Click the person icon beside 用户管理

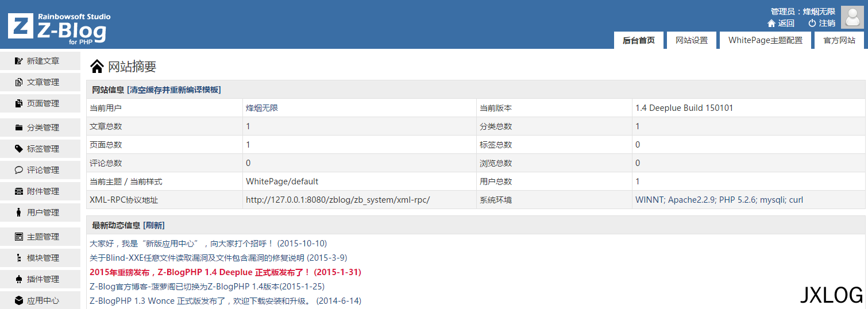(x=19, y=213)
